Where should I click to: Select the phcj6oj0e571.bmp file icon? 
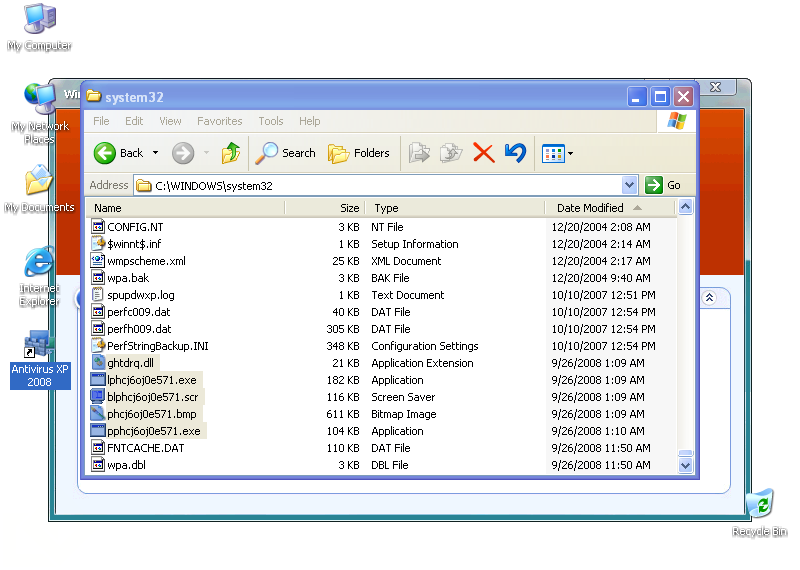point(98,414)
